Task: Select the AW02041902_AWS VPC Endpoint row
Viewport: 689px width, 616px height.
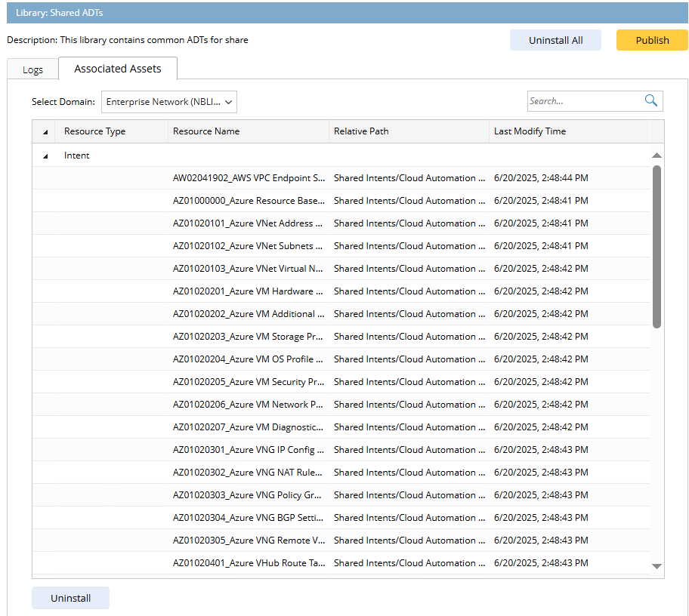Action: click(249, 178)
